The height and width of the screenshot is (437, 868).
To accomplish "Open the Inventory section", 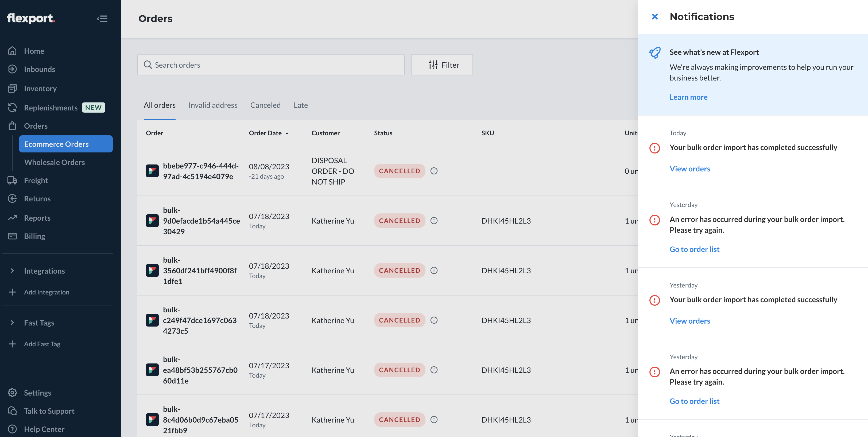I will pyautogui.click(x=40, y=88).
